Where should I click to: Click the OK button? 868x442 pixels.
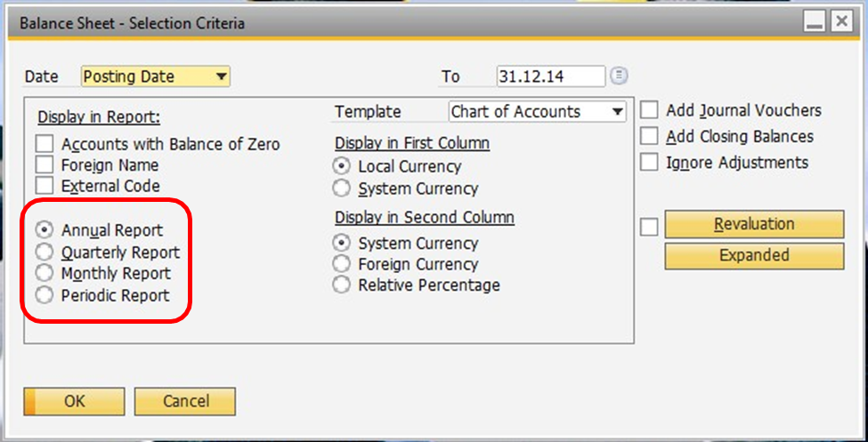[x=75, y=402]
